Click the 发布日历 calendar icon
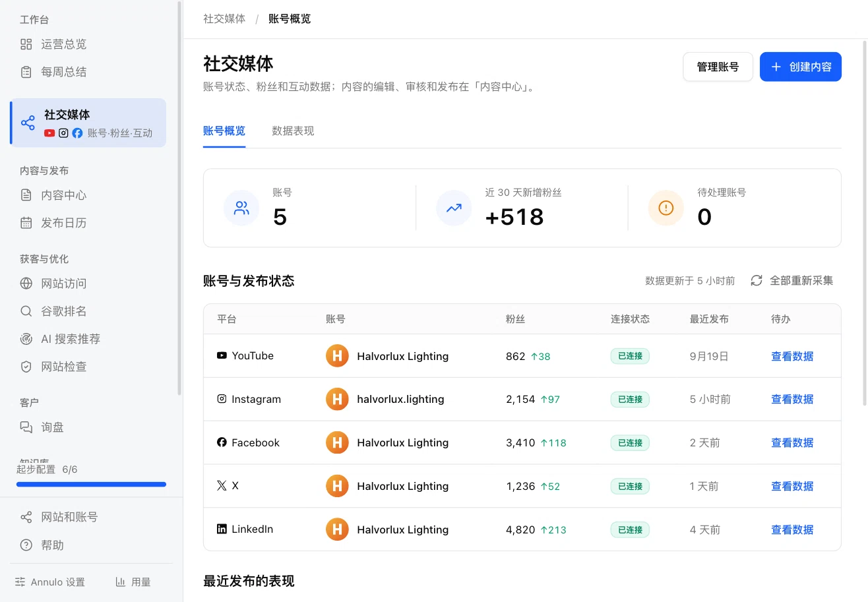This screenshot has height=602, width=868. [26, 223]
